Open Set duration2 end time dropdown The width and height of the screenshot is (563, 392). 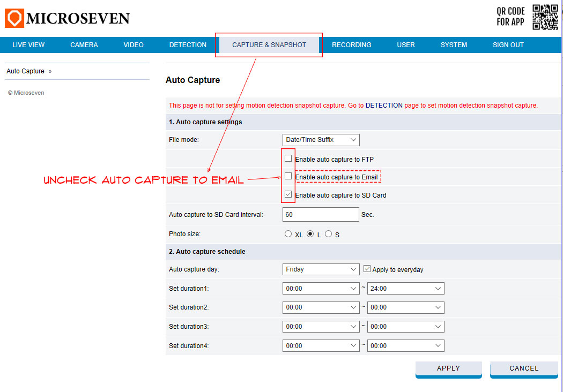pyautogui.click(x=406, y=307)
